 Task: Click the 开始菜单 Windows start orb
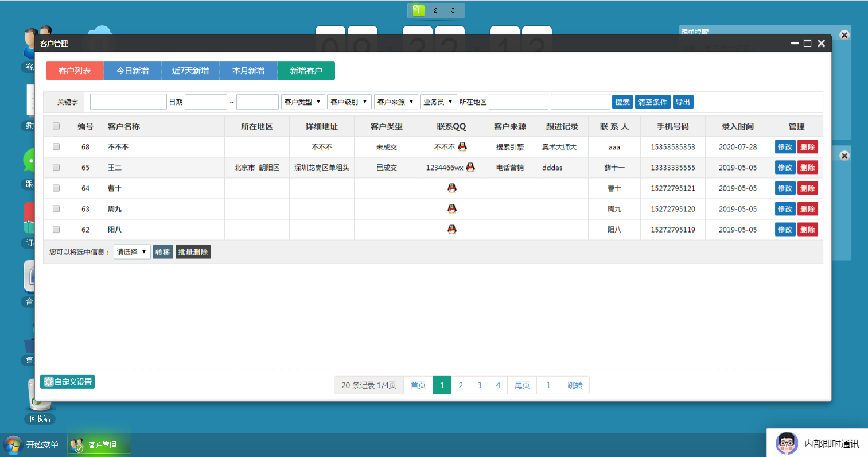click(x=13, y=445)
